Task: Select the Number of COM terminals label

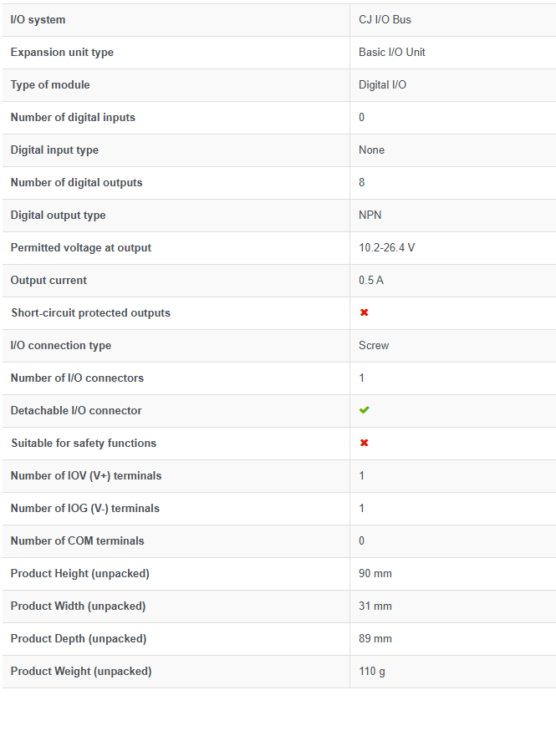Action: (x=77, y=541)
